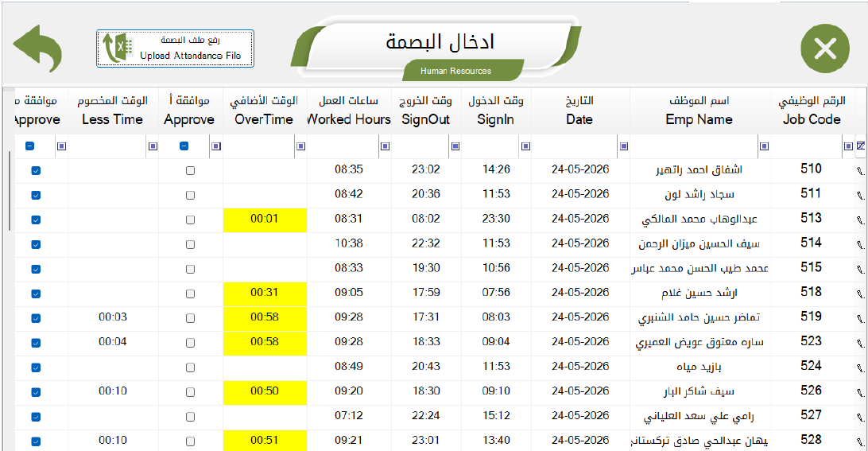Open the Less Time column filter icon

(153, 146)
